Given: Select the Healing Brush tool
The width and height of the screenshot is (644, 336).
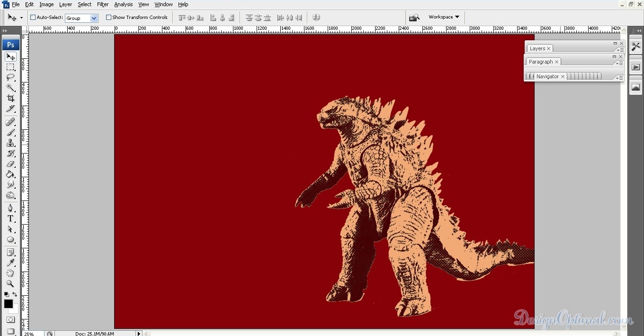Looking at the screenshot, I should [x=10, y=122].
